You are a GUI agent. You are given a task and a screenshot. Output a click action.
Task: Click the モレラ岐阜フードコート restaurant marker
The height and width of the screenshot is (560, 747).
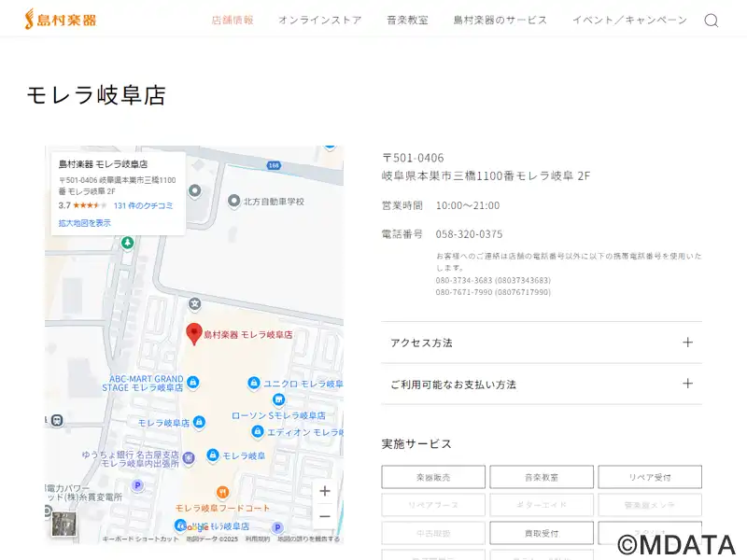coord(222,492)
